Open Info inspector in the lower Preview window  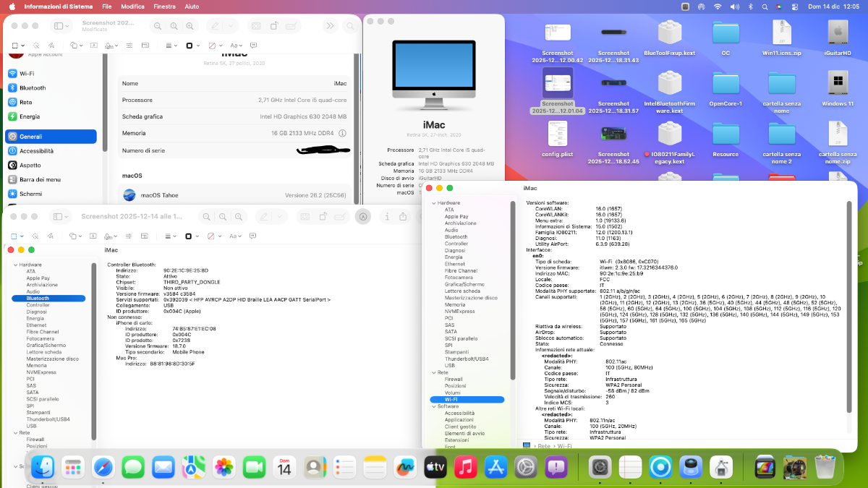(388, 216)
